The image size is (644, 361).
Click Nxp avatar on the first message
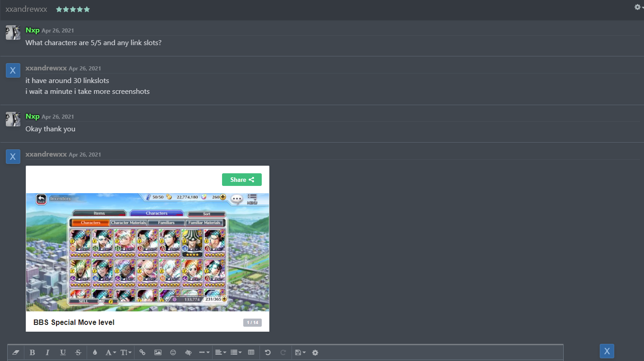[x=13, y=32]
